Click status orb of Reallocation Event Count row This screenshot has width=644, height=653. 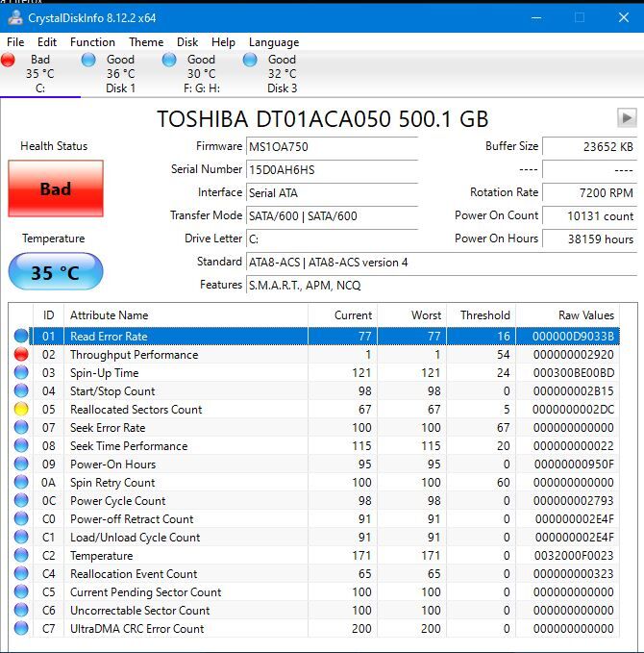click(x=21, y=573)
